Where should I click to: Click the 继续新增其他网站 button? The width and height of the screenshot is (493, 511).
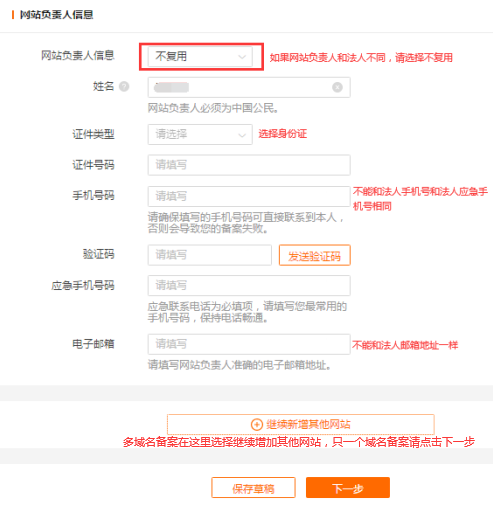click(301, 424)
